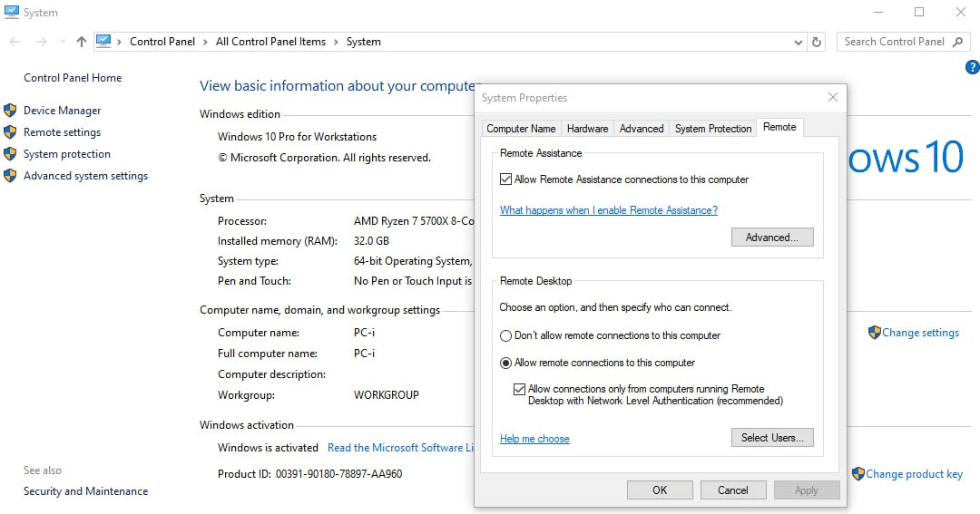Open Help via blue question mark icon
Image resolution: width=980 pixels, height=514 pixels.
point(972,67)
